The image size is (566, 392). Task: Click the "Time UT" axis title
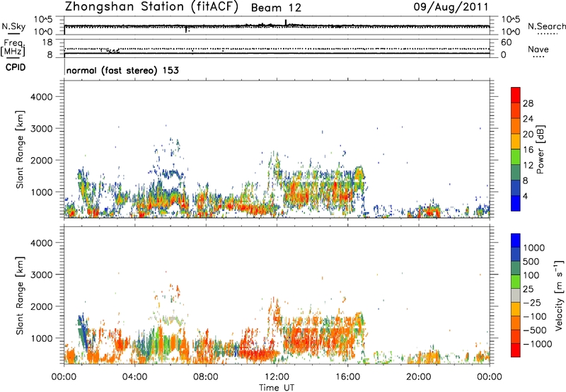277,388
